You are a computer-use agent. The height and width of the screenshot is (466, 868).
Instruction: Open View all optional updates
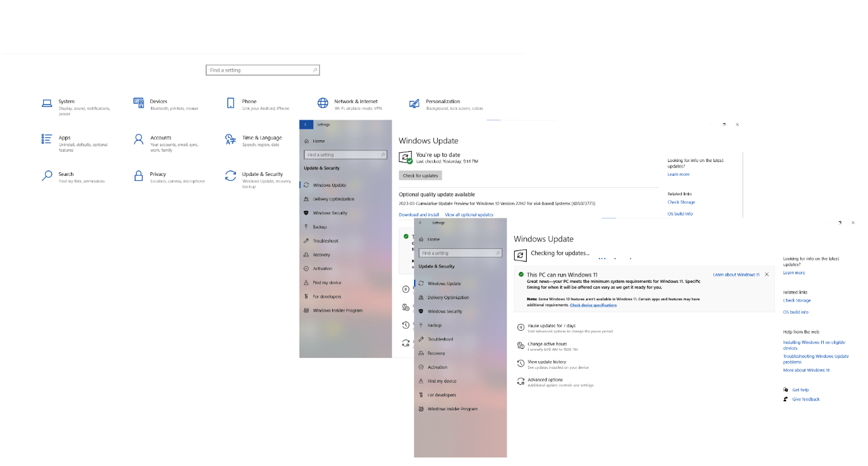tap(469, 215)
